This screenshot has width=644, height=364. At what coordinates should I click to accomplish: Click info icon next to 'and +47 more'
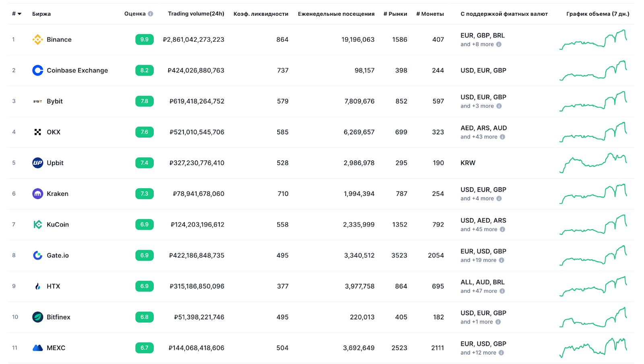pyautogui.click(x=502, y=291)
